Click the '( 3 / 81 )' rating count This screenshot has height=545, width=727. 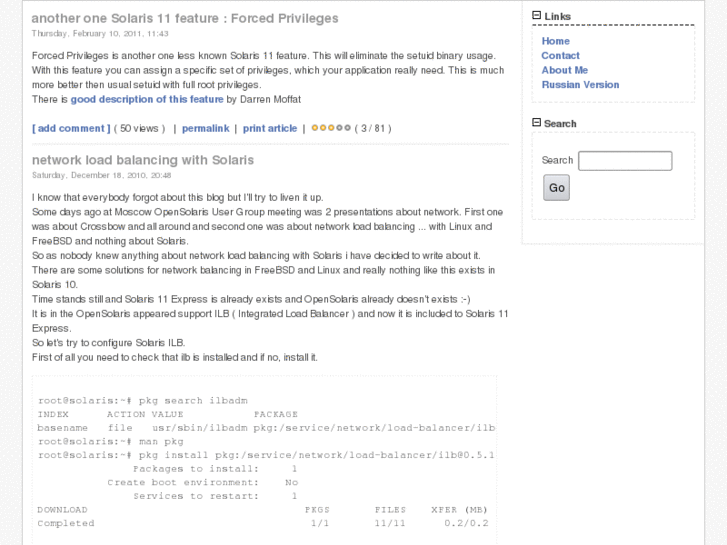(373, 128)
